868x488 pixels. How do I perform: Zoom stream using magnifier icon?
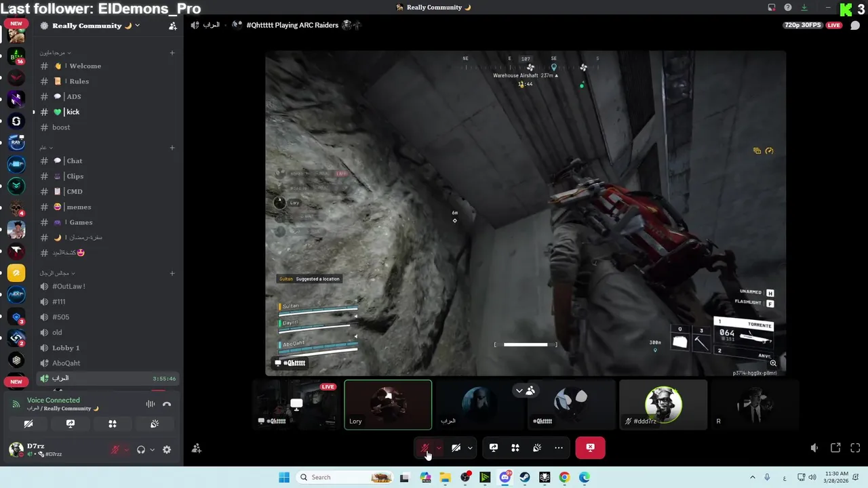773,363
